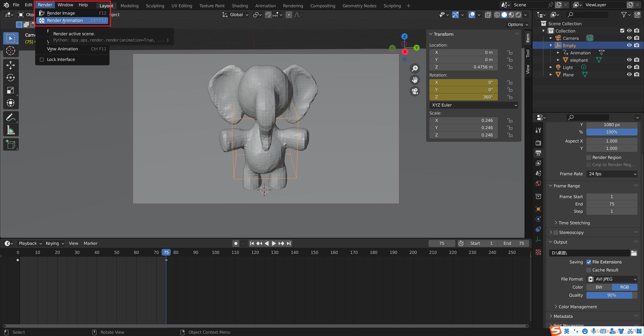Viewport: 644px width, 336px height.
Task: Click the Add Cube tool
Action: point(10,145)
